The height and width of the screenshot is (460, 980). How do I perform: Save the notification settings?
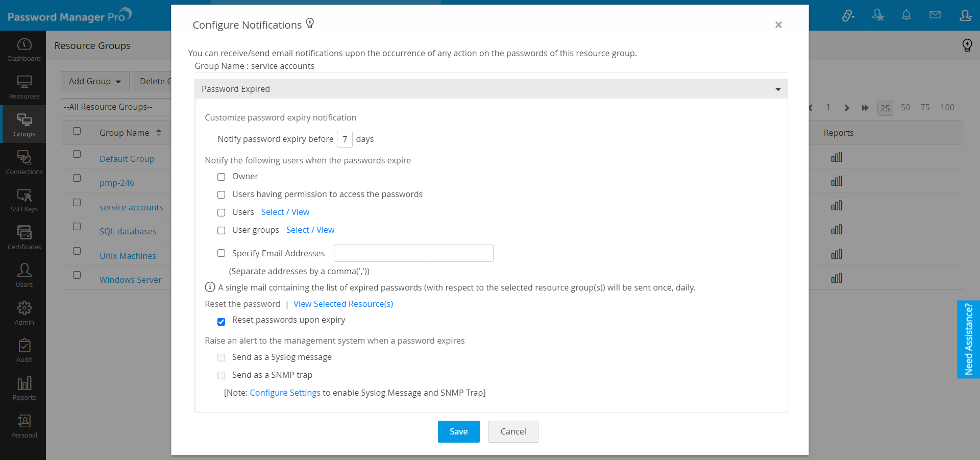pyautogui.click(x=458, y=431)
